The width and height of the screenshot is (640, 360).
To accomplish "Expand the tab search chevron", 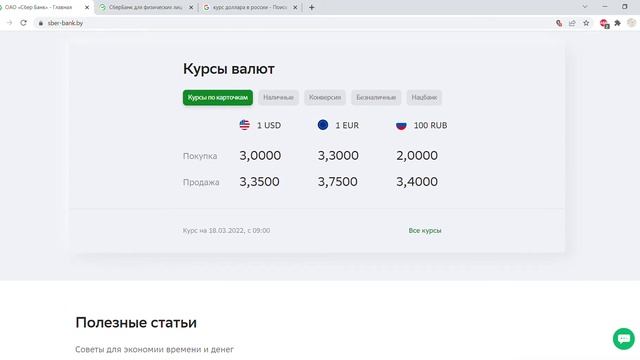I will pos(584,7).
